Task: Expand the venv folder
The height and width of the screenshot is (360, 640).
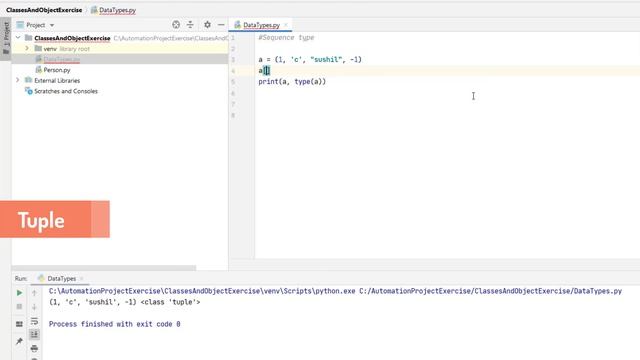Action: (x=27, y=48)
